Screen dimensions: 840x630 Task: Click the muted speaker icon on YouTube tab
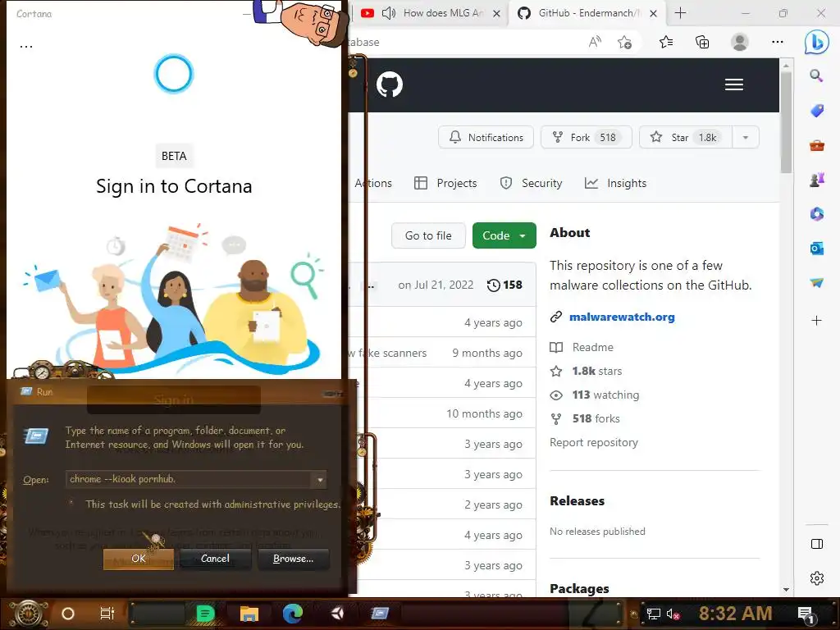pos(389,13)
